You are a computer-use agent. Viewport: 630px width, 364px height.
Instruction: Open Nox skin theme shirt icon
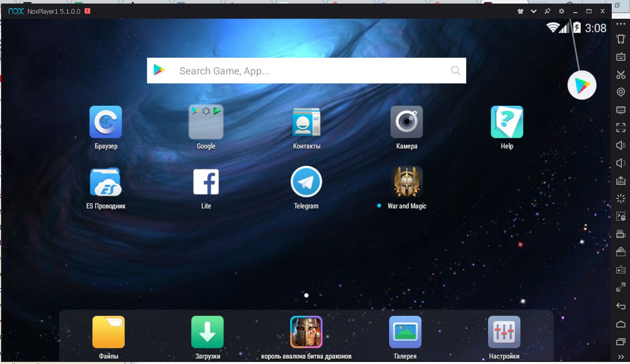[520, 11]
